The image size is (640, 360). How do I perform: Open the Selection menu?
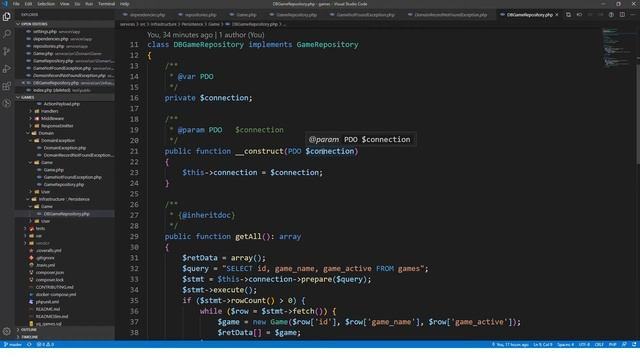(x=46, y=4)
